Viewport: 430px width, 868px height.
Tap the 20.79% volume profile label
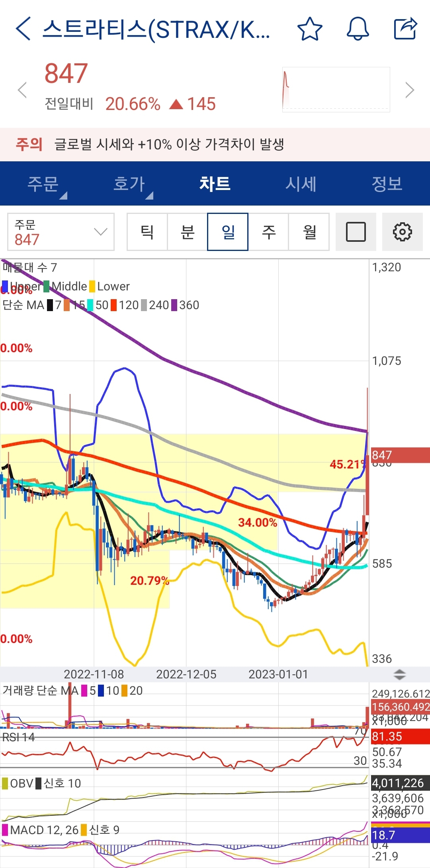(x=149, y=580)
